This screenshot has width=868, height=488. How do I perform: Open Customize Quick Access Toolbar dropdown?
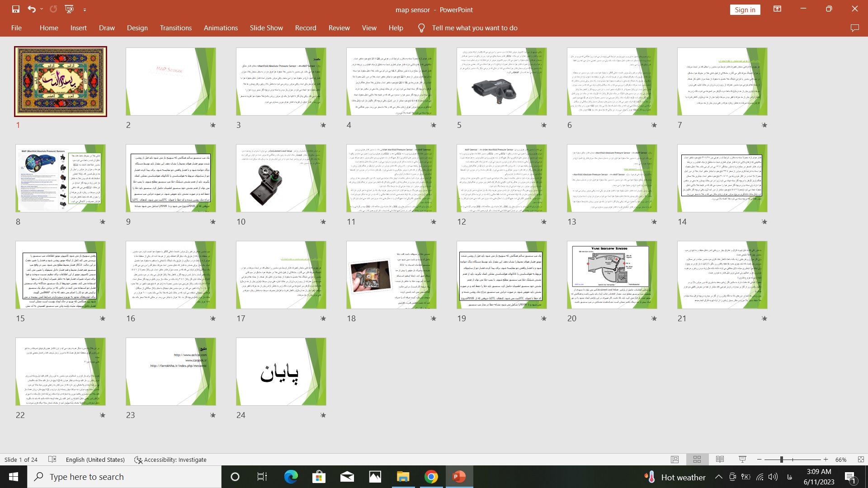[x=85, y=9]
